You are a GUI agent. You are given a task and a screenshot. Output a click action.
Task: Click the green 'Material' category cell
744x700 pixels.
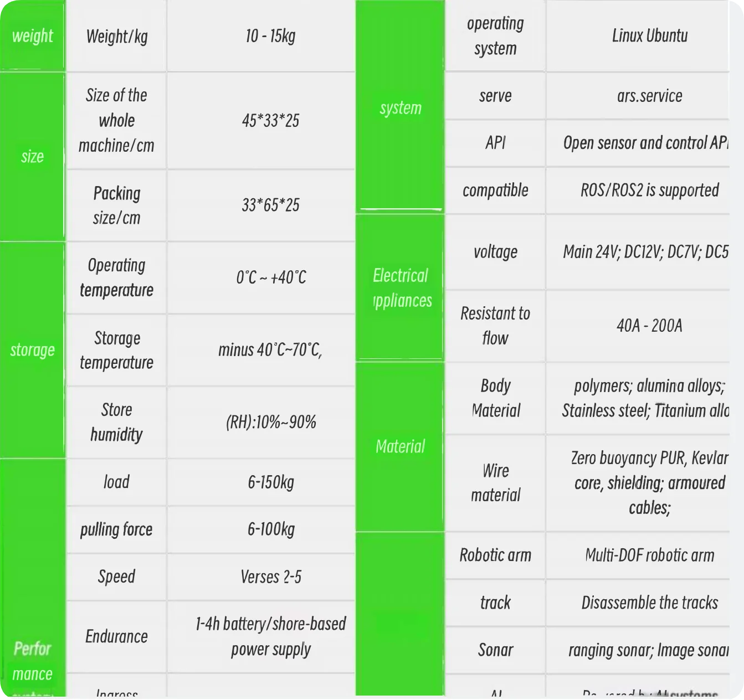tap(400, 446)
